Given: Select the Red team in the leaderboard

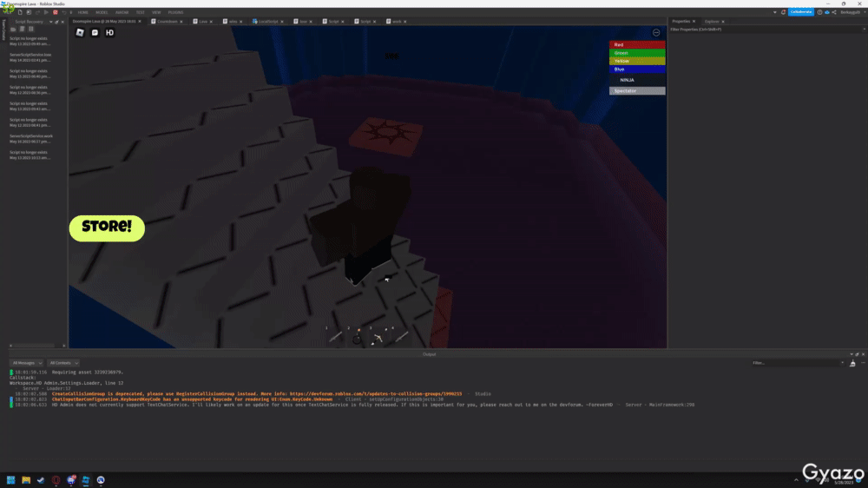Looking at the screenshot, I should [637, 45].
